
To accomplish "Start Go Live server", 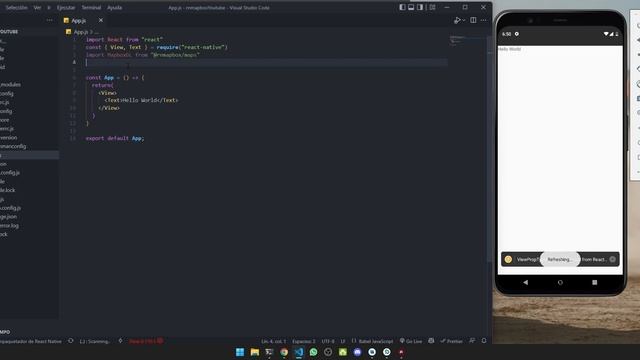I will tap(411, 341).
